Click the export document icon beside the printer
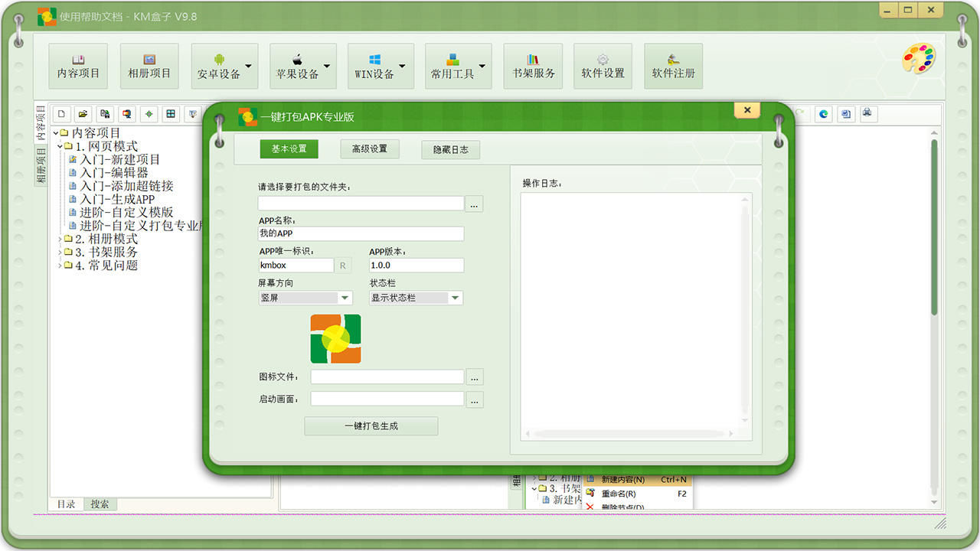The height and width of the screenshot is (551, 980). click(845, 113)
